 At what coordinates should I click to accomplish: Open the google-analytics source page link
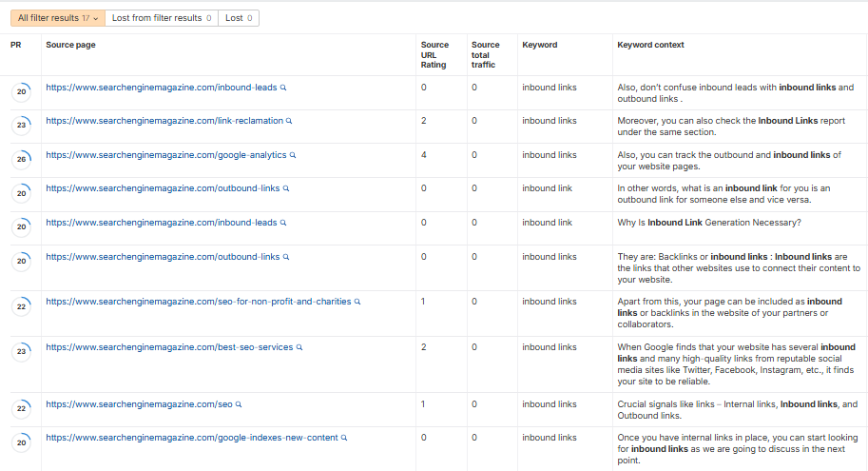(166, 155)
